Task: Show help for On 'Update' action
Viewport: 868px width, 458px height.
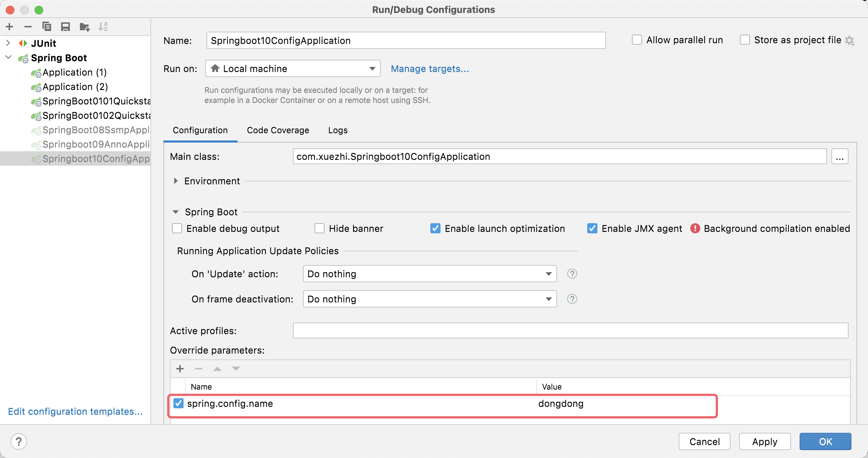Action: coord(572,274)
